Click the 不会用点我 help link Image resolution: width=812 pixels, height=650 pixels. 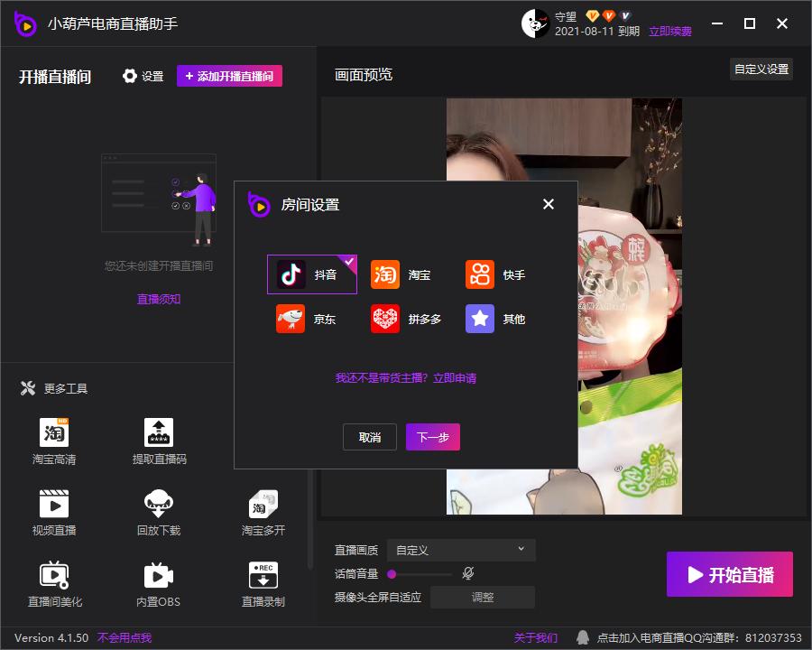pos(125,637)
